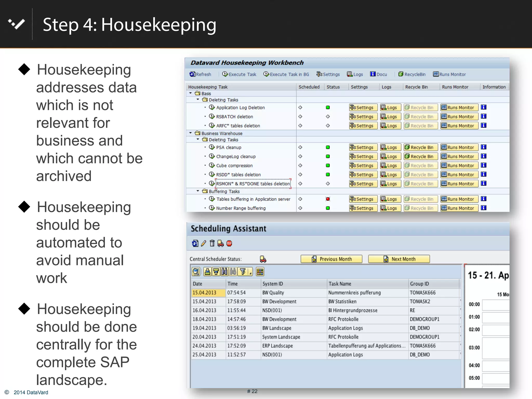532x399 pixels.
Task: Click the sort descending icon
Action: point(216,272)
